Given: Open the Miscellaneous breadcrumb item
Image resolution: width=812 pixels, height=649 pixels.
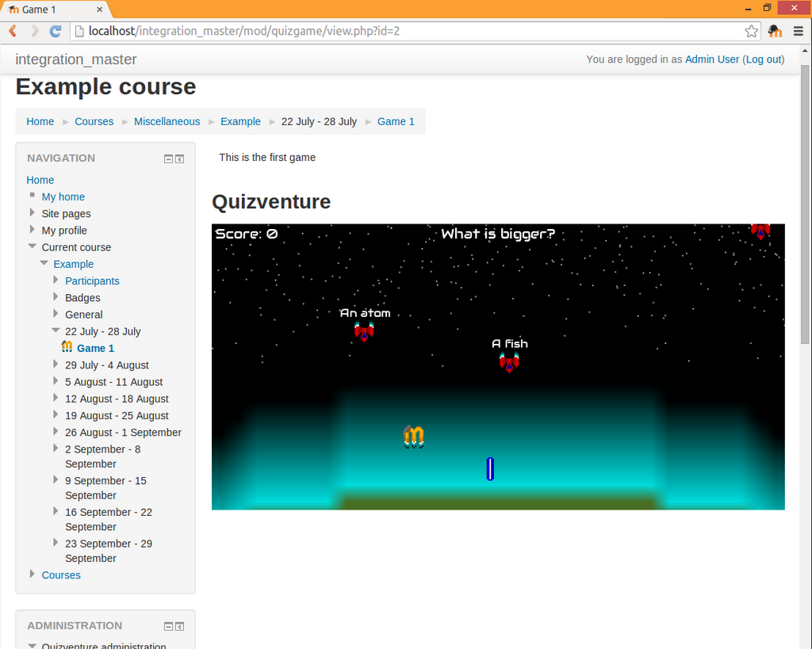Looking at the screenshot, I should pyautogui.click(x=167, y=121).
